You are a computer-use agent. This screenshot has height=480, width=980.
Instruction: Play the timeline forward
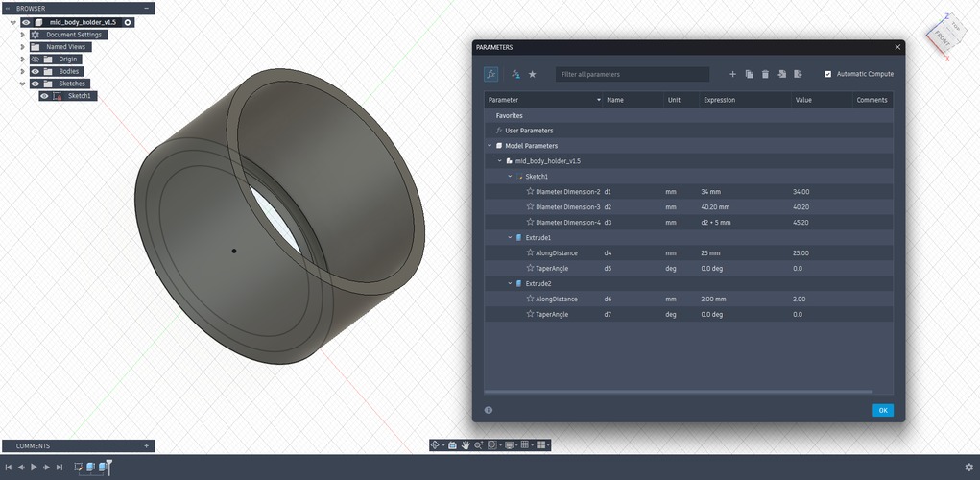pyautogui.click(x=34, y=467)
